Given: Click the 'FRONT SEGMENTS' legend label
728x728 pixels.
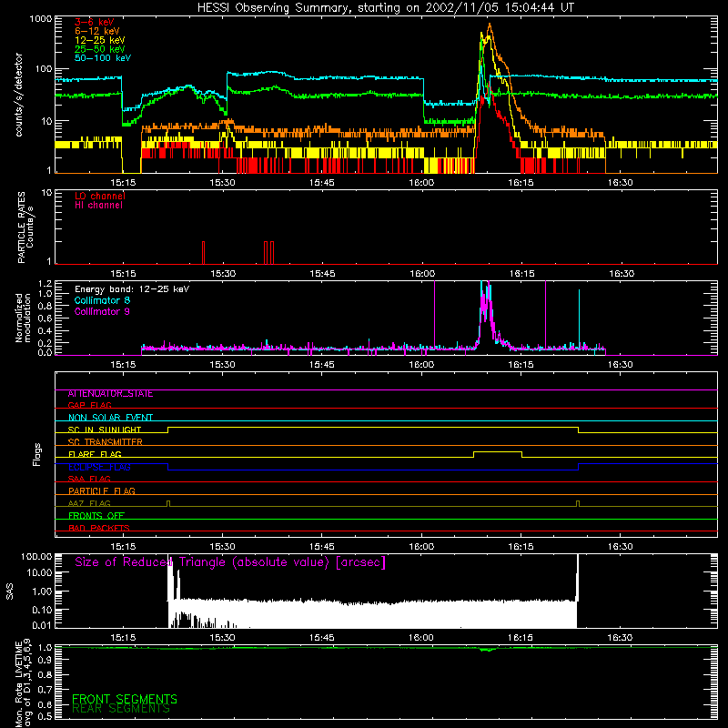Looking at the screenshot, I should (125, 699).
